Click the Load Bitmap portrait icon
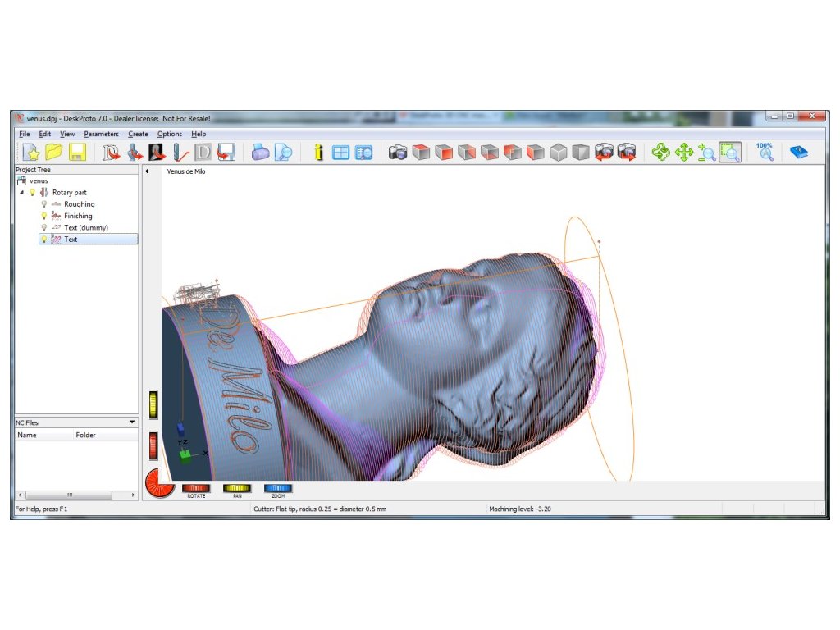840x630 pixels. [157, 153]
